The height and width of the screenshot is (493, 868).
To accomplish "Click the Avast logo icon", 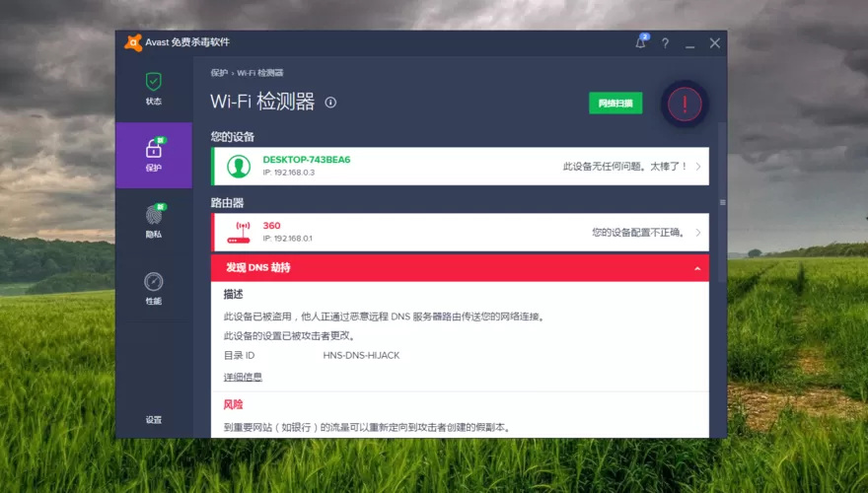I will pos(133,42).
